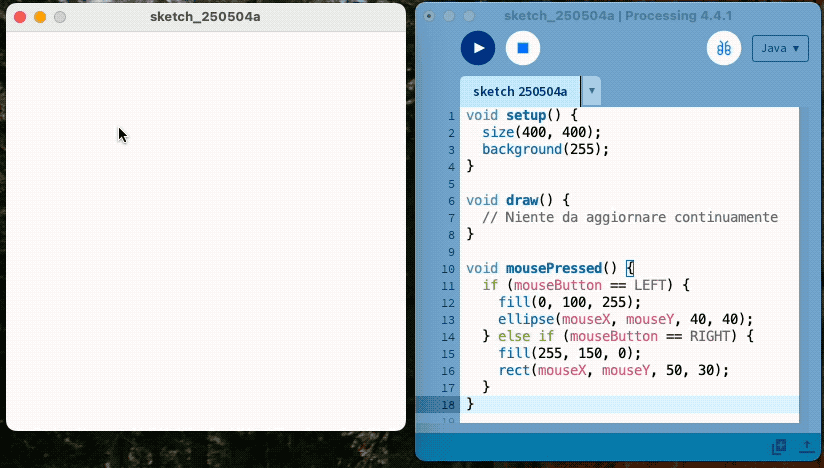Screen dimensions: 824x468
Task: Select the sketch 250504a editor tab
Action: coord(519,91)
